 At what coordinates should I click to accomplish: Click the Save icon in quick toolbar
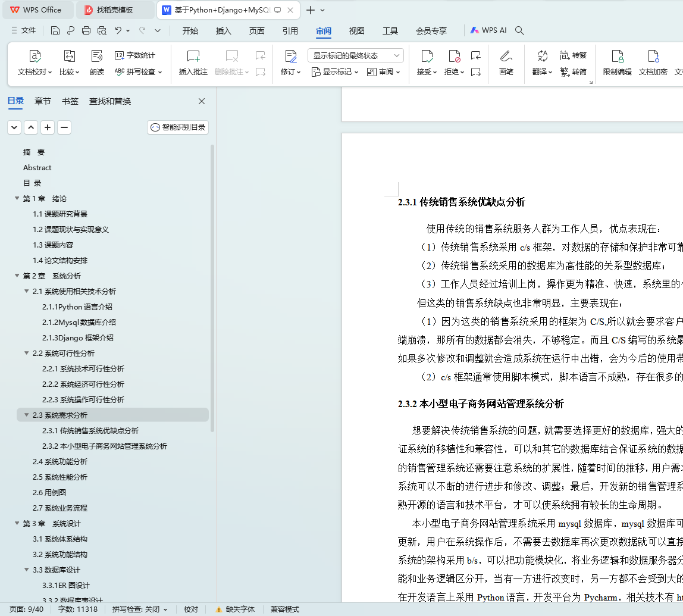click(55, 30)
